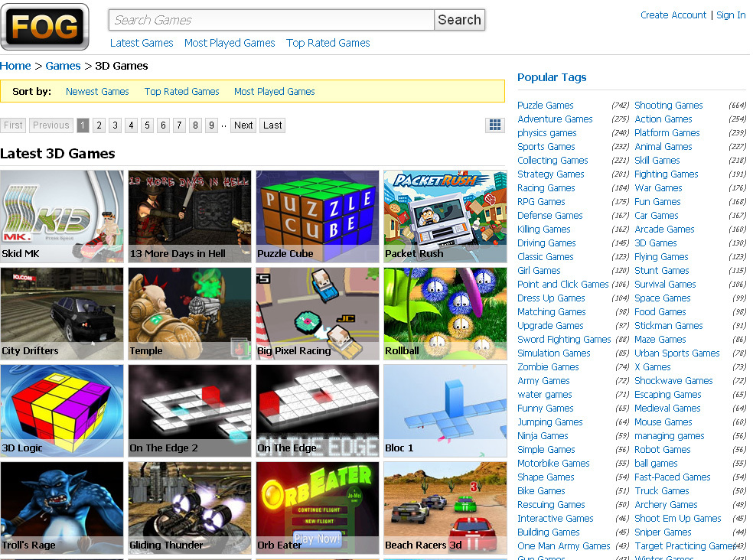Select the Stickman Games tag

668,326
